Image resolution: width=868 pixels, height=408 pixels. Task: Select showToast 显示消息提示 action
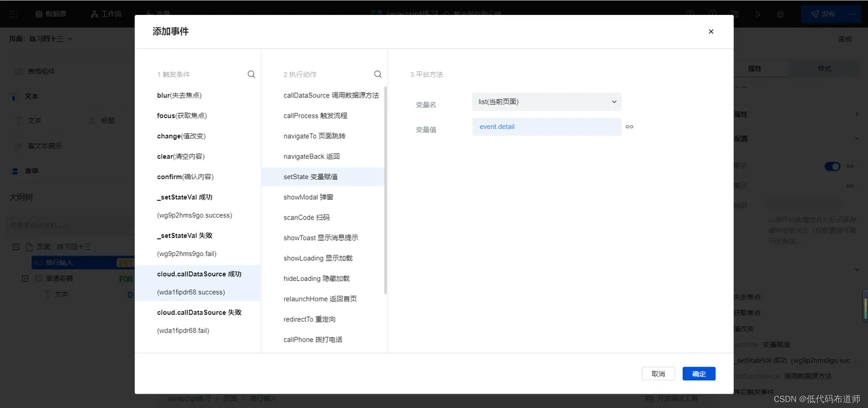321,237
